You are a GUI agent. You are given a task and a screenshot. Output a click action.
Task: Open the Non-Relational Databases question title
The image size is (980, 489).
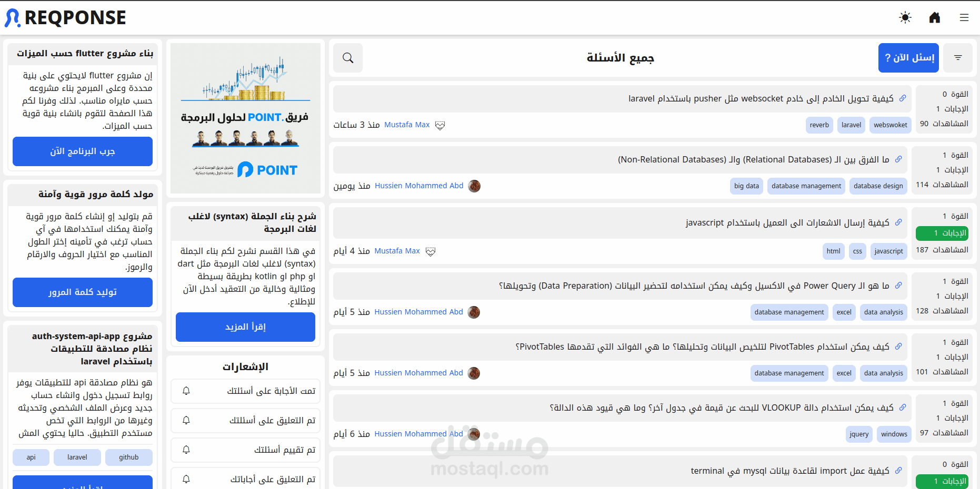click(753, 160)
